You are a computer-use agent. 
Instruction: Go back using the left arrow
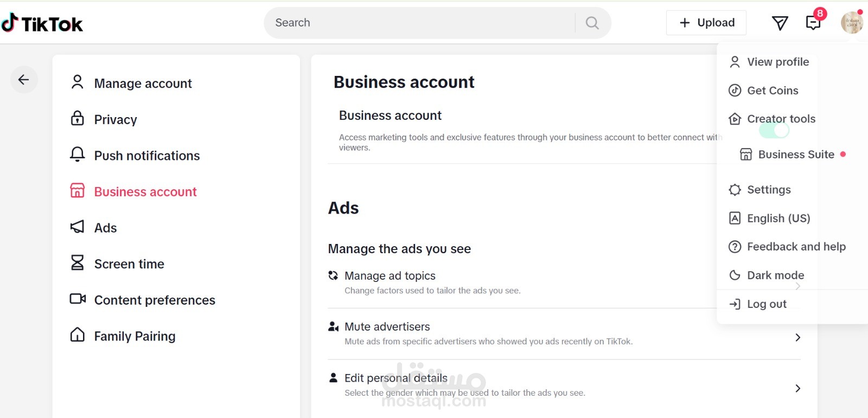[x=23, y=80]
